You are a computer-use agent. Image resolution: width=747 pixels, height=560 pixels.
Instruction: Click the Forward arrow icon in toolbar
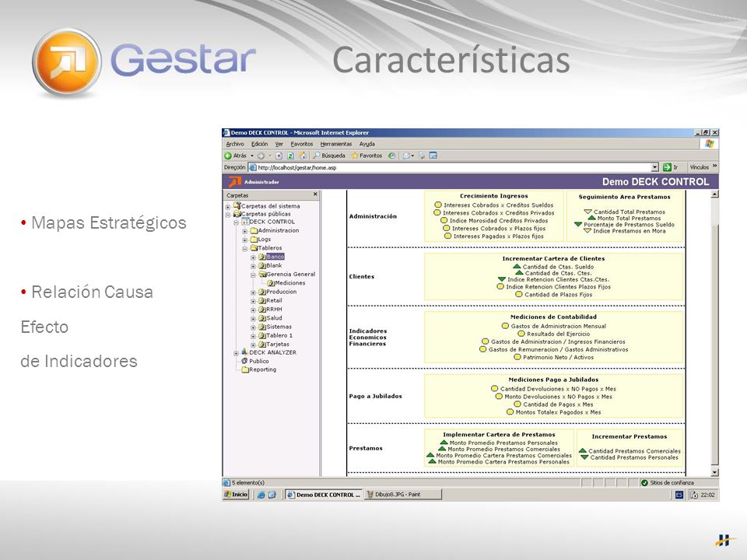point(261,156)
